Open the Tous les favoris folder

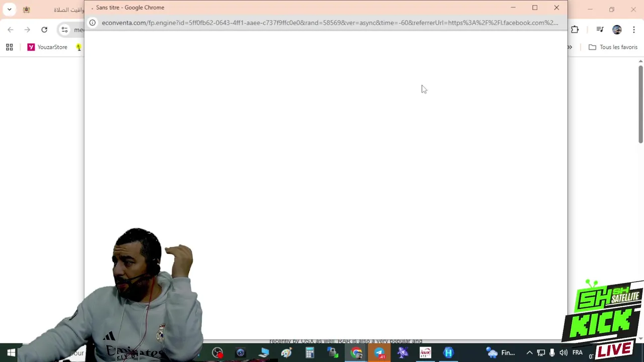click(613, 47)
